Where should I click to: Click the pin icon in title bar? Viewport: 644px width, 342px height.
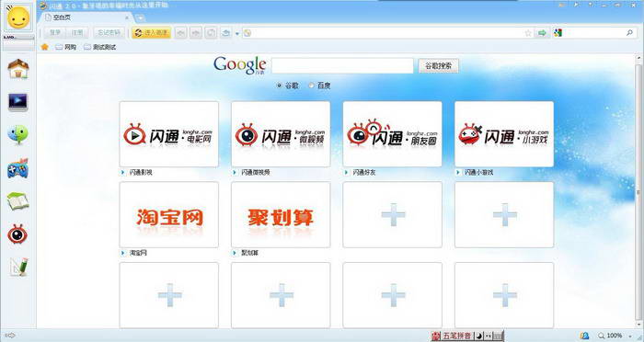(591, 4)
